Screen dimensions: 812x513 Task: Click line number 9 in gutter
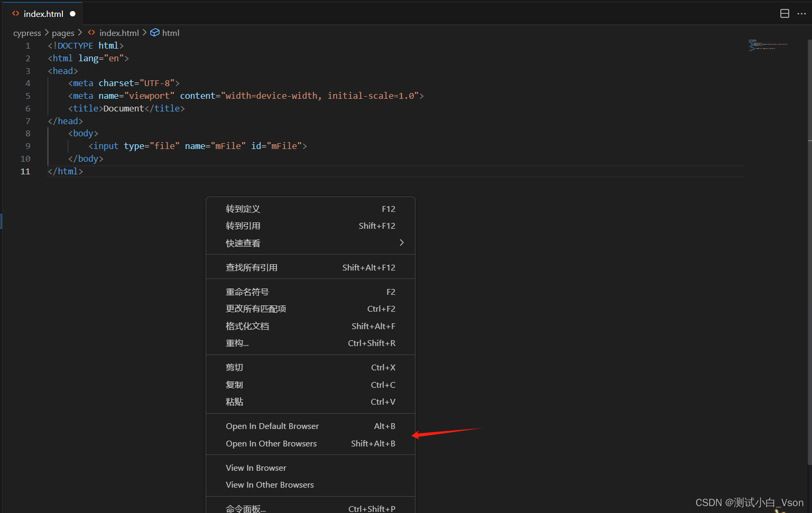click(27, 146)
